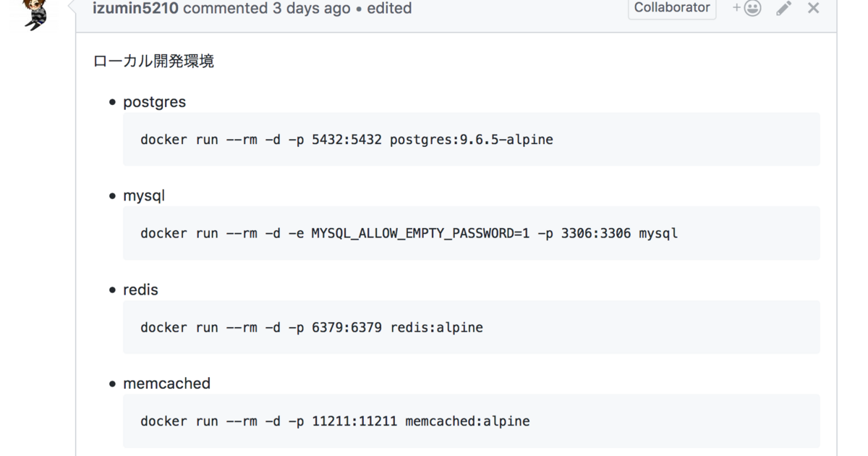Click the postgres list item label
Viewport: 868px width, 456px height.
point(154,102)
